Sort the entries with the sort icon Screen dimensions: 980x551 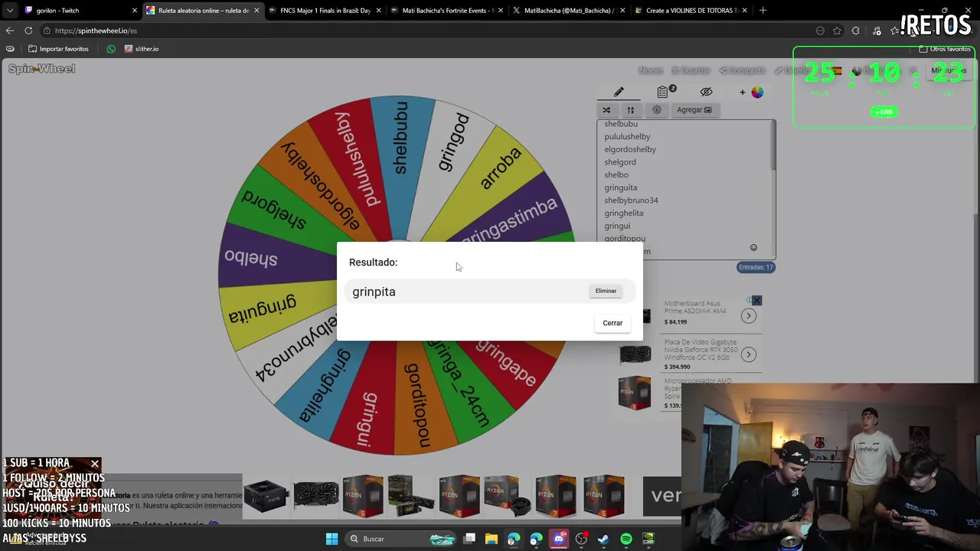[631, 110]
